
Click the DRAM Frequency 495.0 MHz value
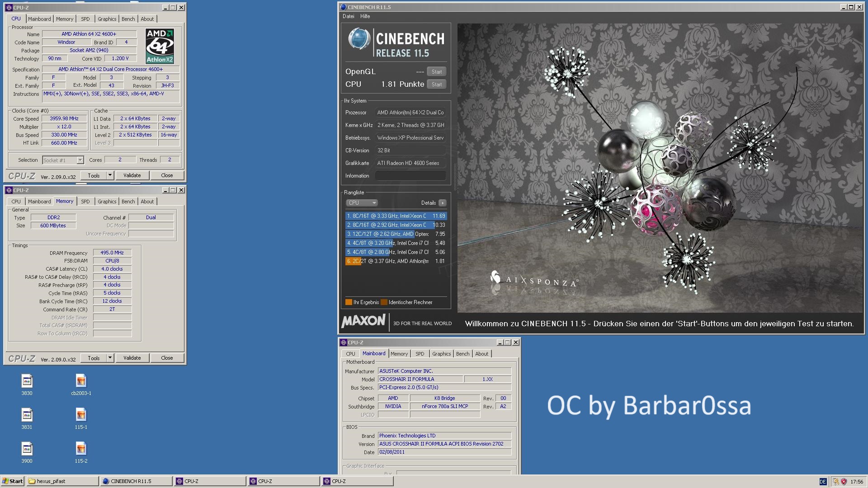click(113, 253)
